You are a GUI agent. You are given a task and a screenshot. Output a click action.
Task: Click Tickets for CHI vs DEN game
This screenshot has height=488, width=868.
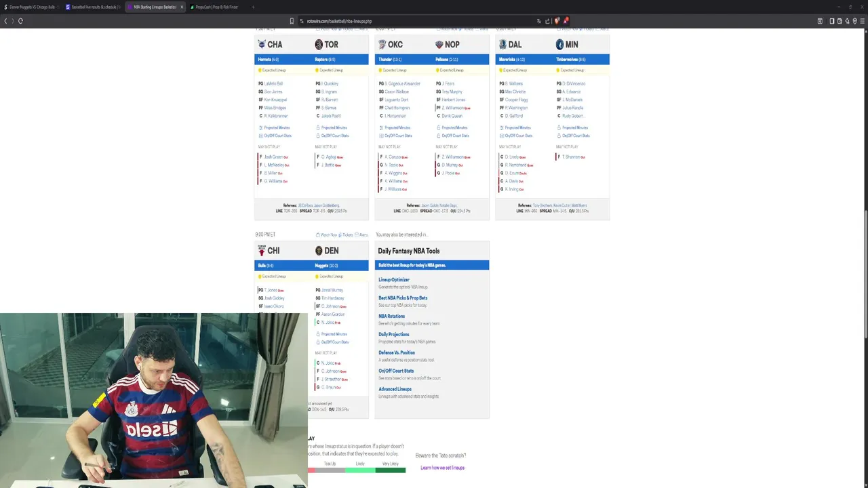point(346,235)
